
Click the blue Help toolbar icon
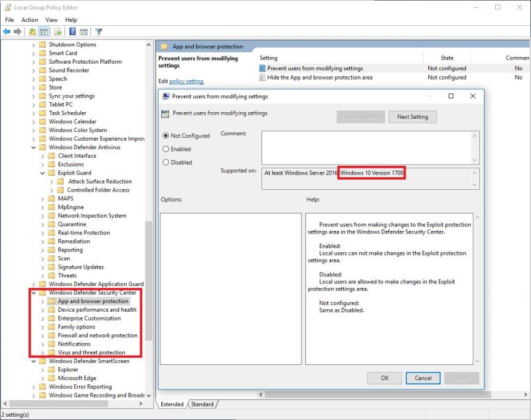click(x=72, y=32)
